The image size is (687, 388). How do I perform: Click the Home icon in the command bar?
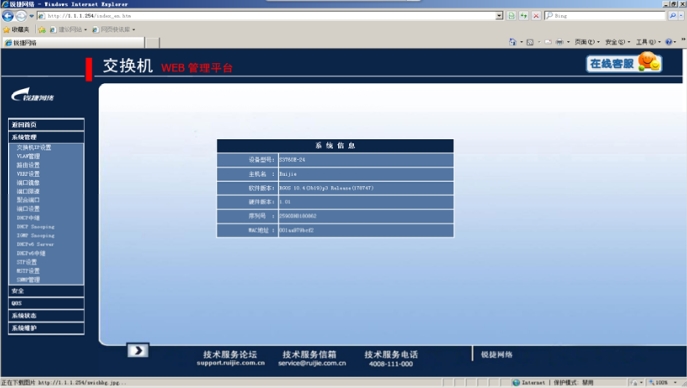tap(512, 42)
